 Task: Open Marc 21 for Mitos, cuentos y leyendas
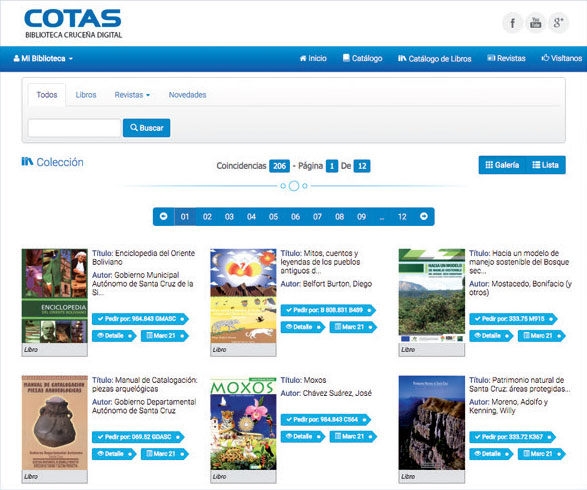click(x=353, y=327)
